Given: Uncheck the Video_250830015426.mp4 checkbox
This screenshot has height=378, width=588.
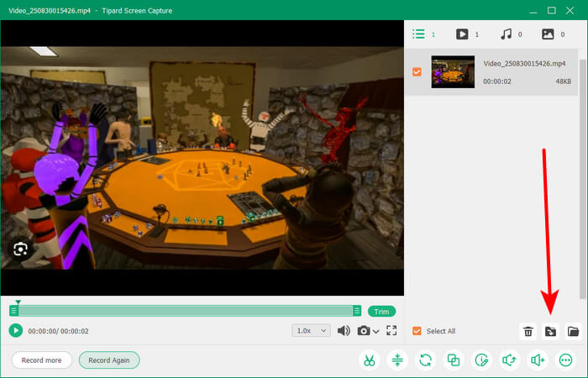Looking at the screenshot, I should pyautogui.click(x=417, y=72).
